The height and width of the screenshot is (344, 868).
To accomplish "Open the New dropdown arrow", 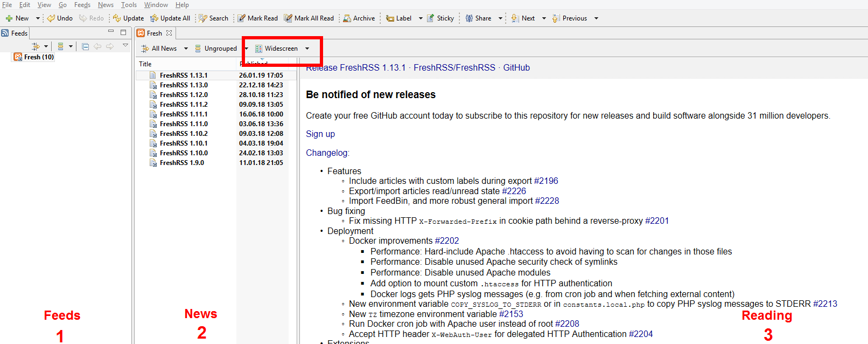I will [x=38, y=18].
